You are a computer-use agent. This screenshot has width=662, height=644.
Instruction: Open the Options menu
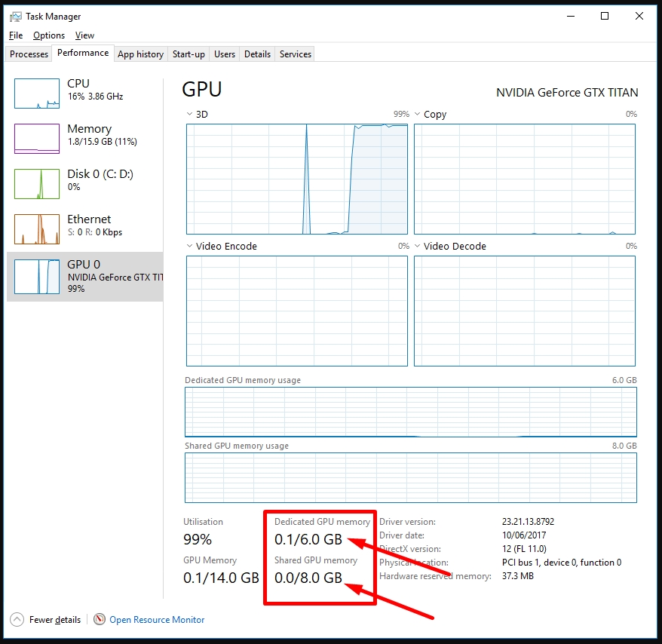coord(48,35)
